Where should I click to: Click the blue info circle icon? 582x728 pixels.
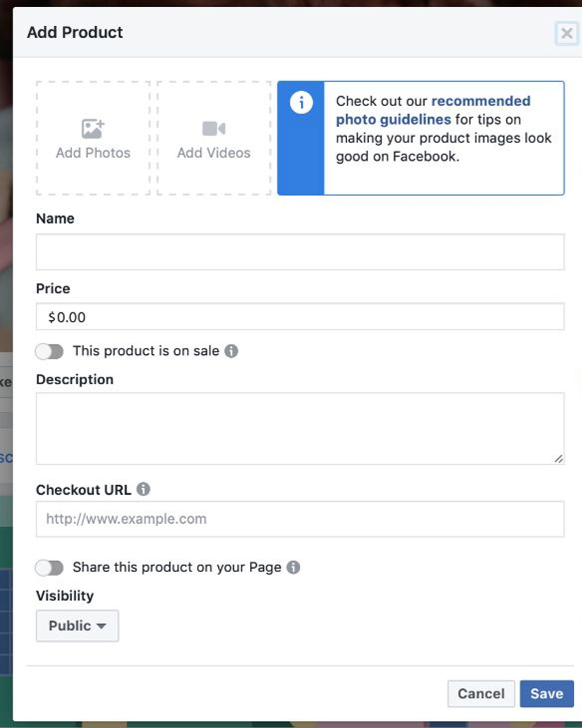point(301,102)
